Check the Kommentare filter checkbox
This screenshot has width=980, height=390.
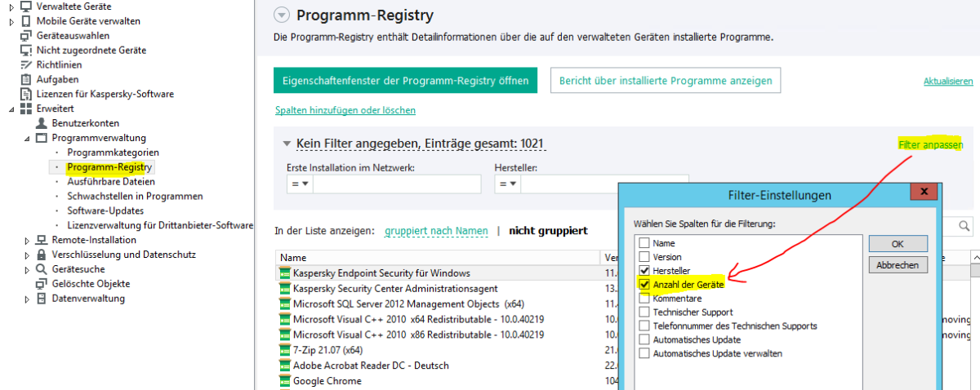pos(644,298)
